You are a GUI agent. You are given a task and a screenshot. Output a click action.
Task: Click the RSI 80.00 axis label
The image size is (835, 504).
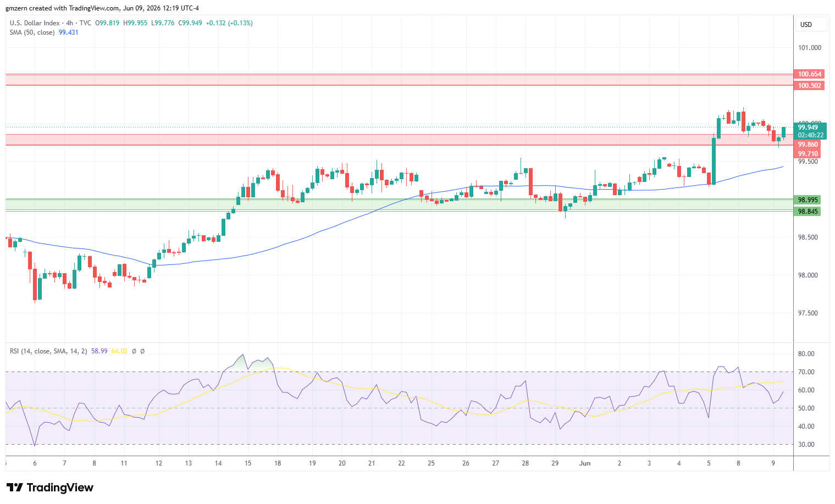point(806,354)
